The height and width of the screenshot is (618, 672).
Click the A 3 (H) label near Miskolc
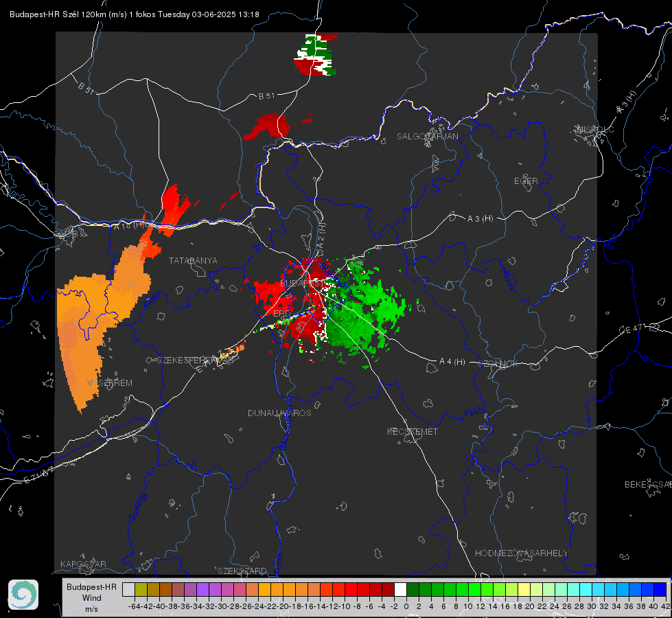(x=627, y=102)
